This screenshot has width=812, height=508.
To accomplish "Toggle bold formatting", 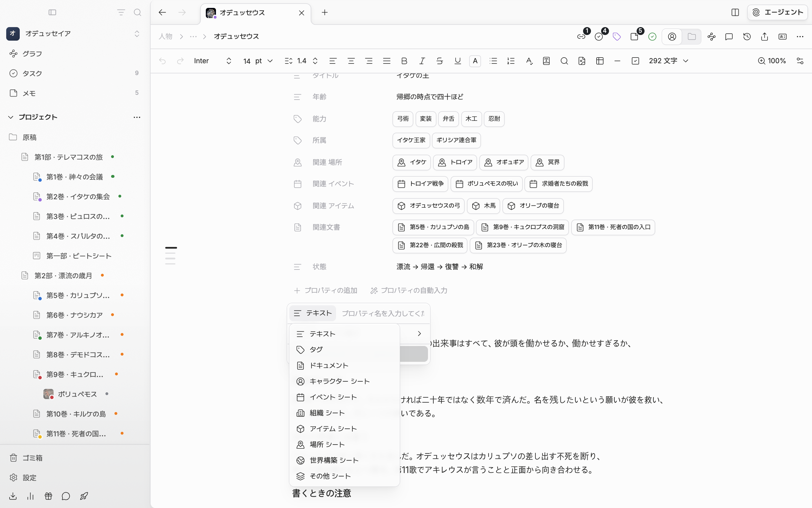I will (x=404, y=61).
